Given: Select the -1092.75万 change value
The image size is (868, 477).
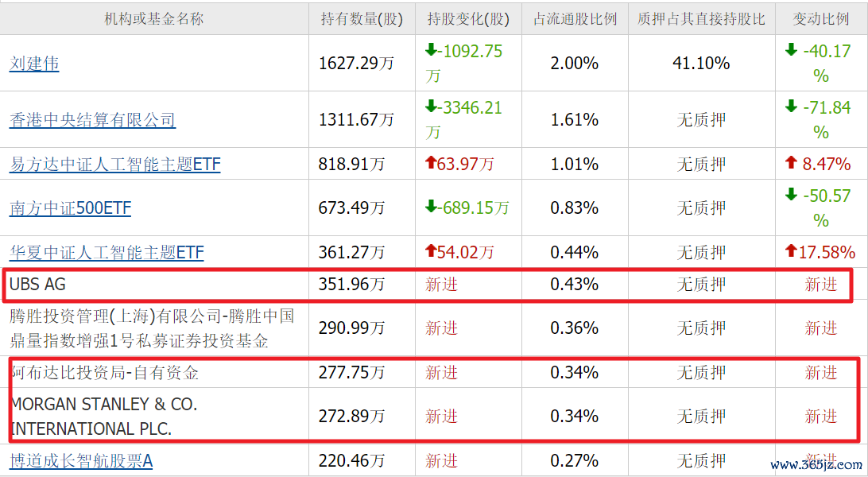Looking at the screenshot, I should coord(464,63).
